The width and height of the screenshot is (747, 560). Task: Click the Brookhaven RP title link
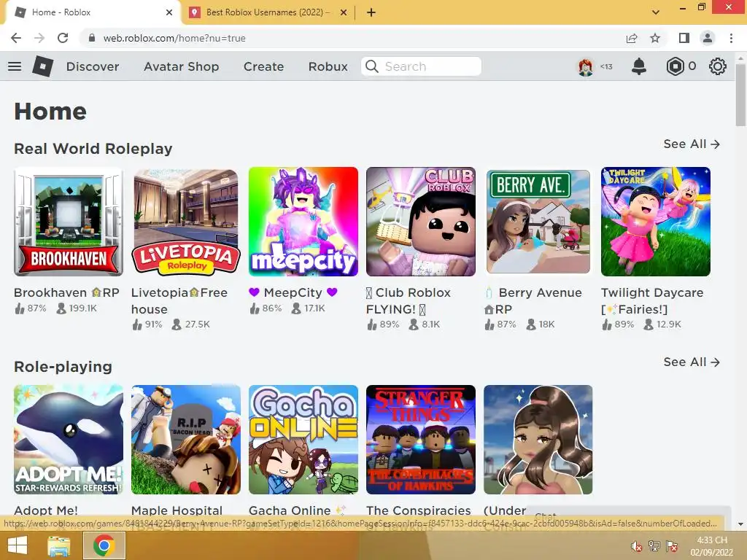pyautogui.click(x=66, y=292)
